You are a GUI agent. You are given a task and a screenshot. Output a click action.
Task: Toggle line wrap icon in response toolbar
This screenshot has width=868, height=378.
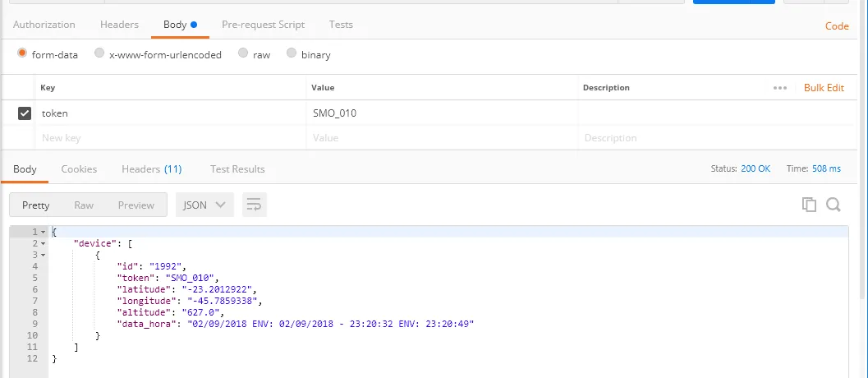click(255, 205)
